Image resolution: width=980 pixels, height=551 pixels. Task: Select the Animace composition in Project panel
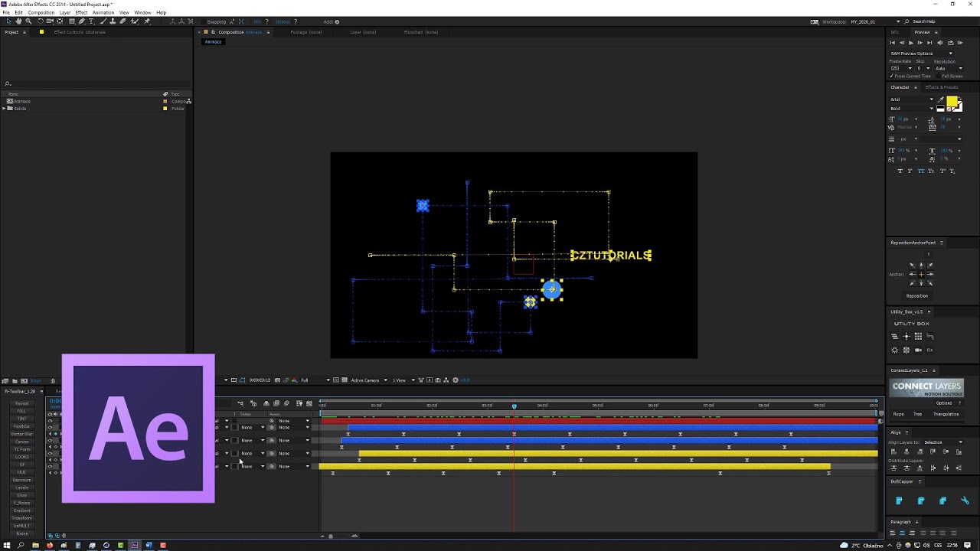pyautogui.click(x=21, y=102)
